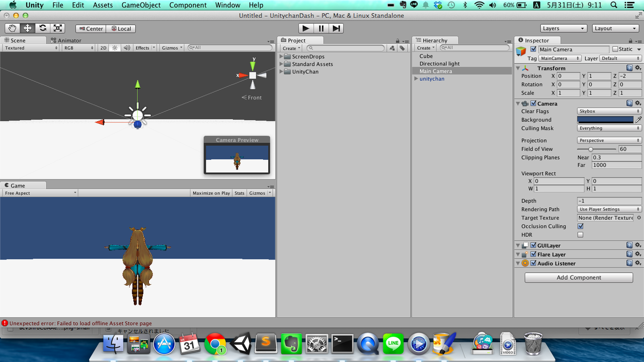The width and height of the screenshot is (644, 362).
Task: Open Terminal from the Dock
Action: click(343, 343)
